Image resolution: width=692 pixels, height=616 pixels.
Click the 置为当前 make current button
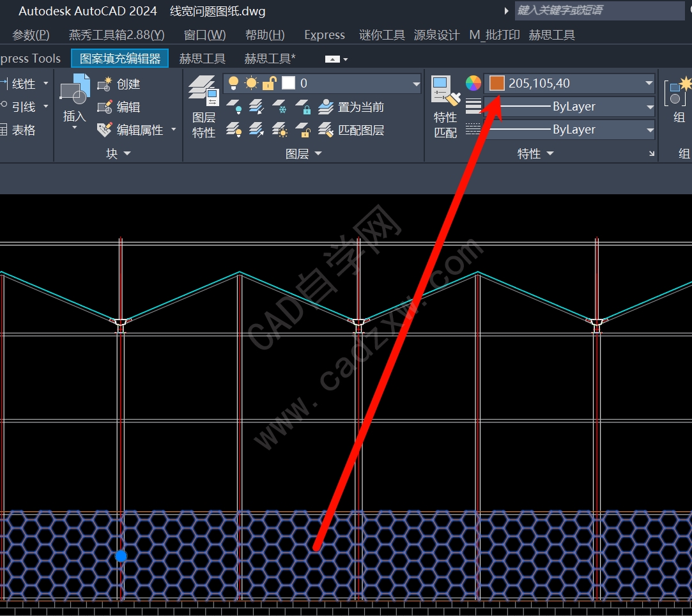coord(351,107)
